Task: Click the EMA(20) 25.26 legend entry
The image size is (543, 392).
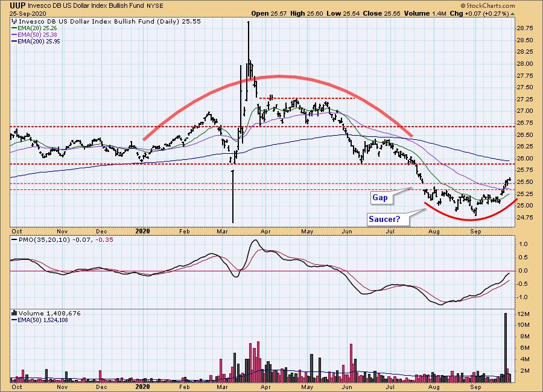Action: click(34, 28)
